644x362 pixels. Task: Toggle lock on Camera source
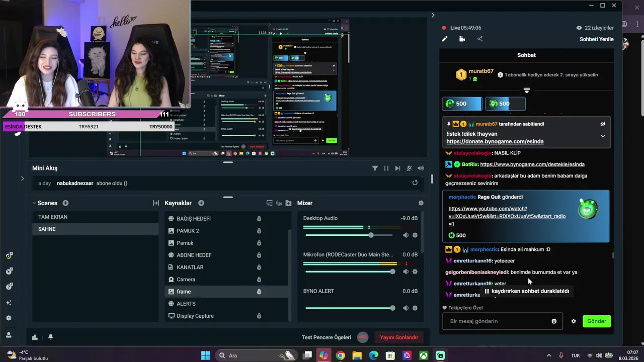coord(259,280)
